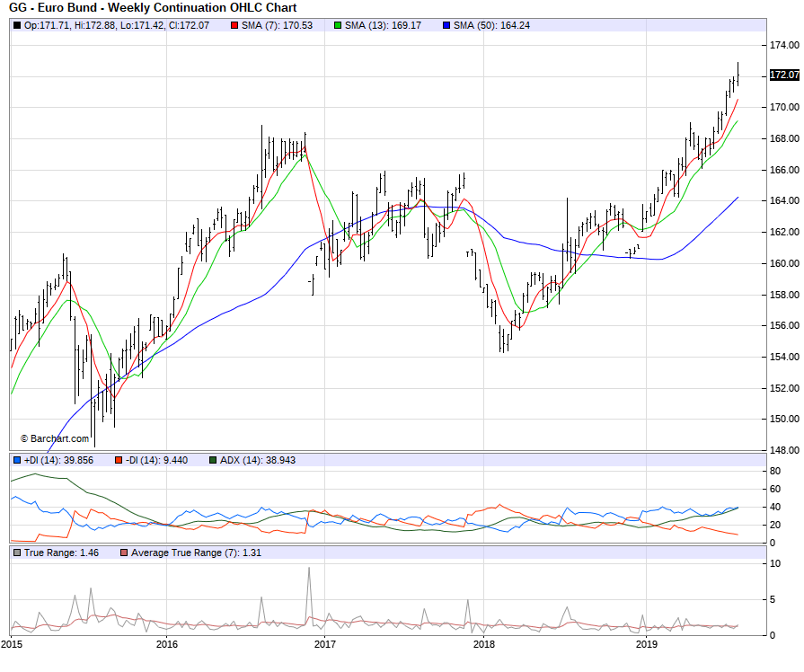
Task: Click the highlighted 172.07 current price tag
Action: [x=783, y=75]
